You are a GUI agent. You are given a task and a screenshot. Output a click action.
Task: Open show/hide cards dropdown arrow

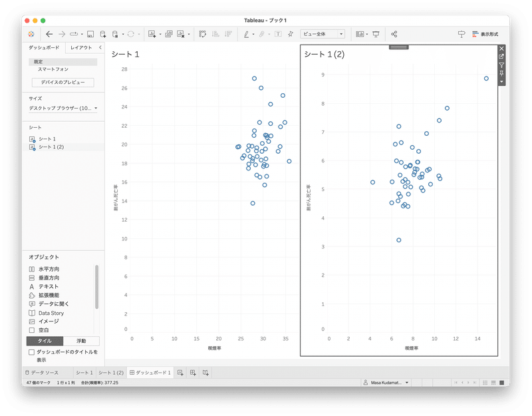(367, 35)
